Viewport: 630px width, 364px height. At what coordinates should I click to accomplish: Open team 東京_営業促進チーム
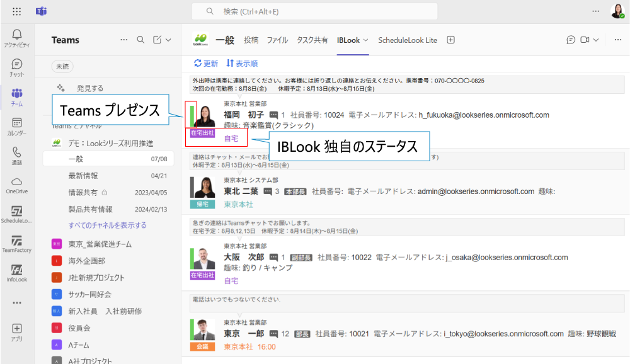pos(100,244)
